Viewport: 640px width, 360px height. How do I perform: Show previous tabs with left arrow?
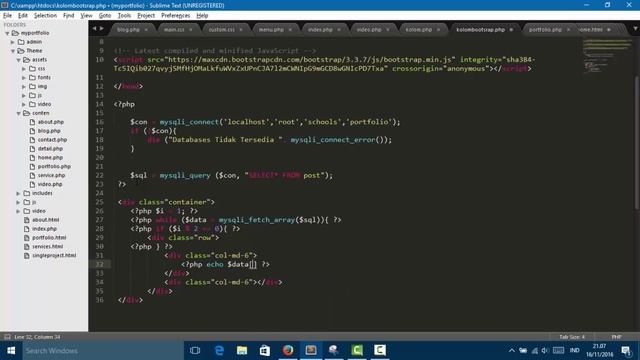click(x=94, y=29)
